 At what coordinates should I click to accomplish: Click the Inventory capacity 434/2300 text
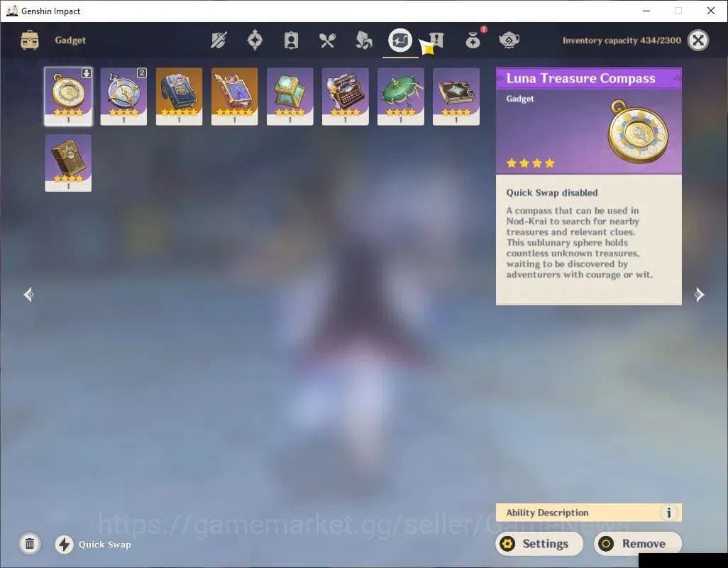coord(622,40)
